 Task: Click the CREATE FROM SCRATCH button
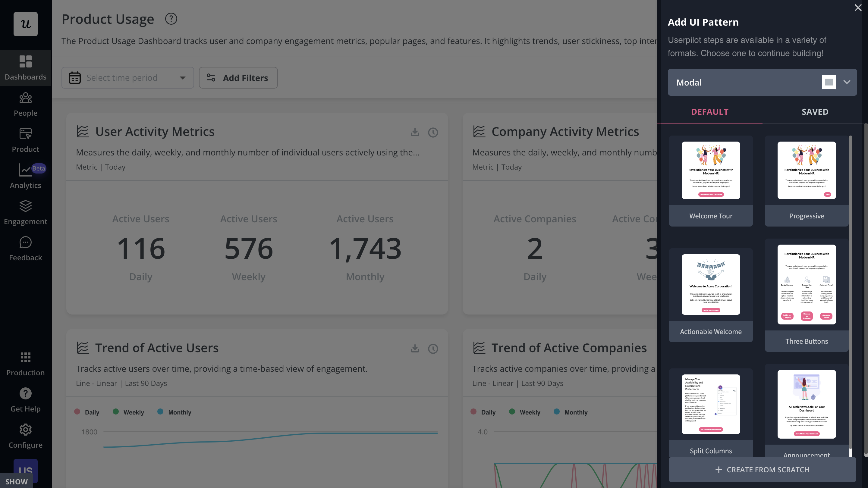tap(763, 470)
